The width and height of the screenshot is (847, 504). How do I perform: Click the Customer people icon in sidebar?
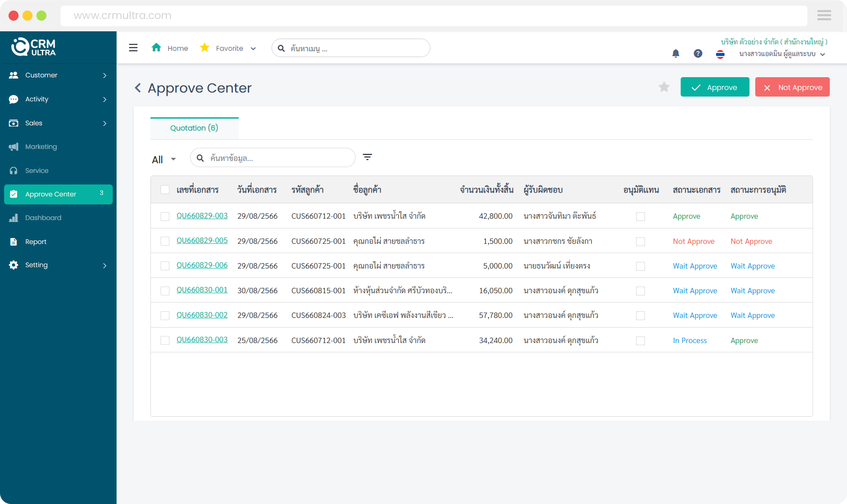[x=14, y=75]
